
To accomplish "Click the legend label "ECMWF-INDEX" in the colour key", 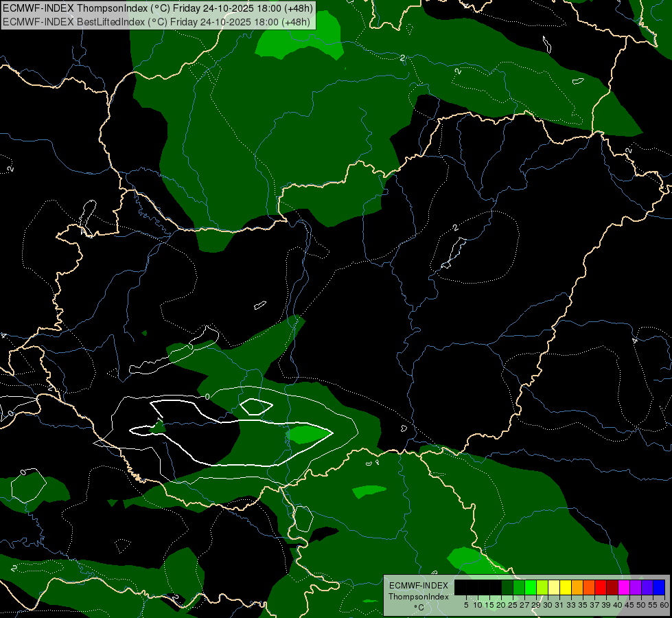I will coord(419,586).
